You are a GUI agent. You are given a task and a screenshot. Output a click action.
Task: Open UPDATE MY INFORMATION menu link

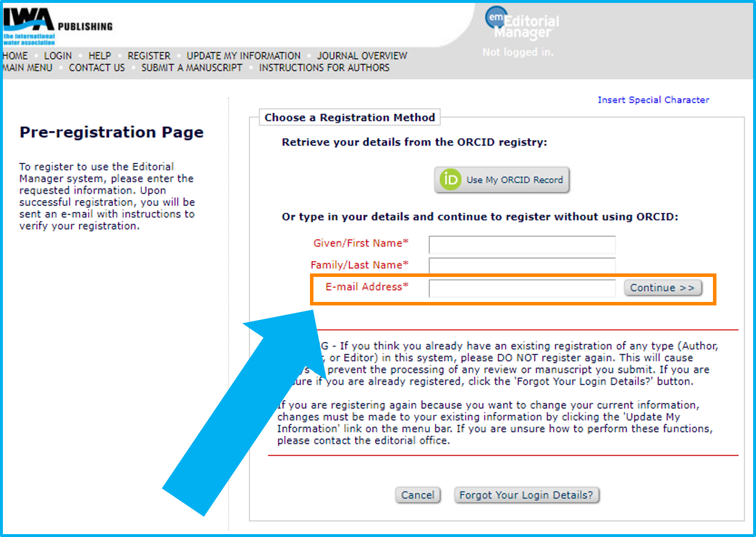244,56
